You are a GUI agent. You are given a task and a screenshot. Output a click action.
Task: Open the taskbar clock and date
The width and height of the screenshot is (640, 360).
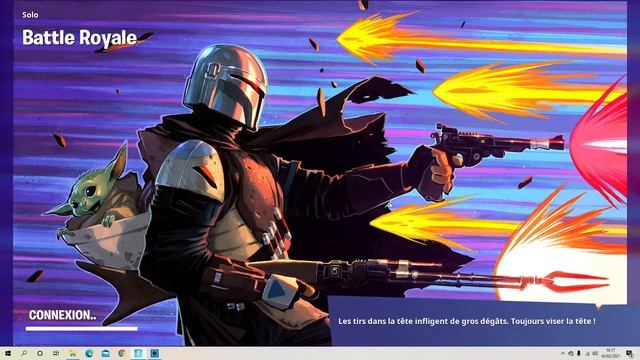611,353
